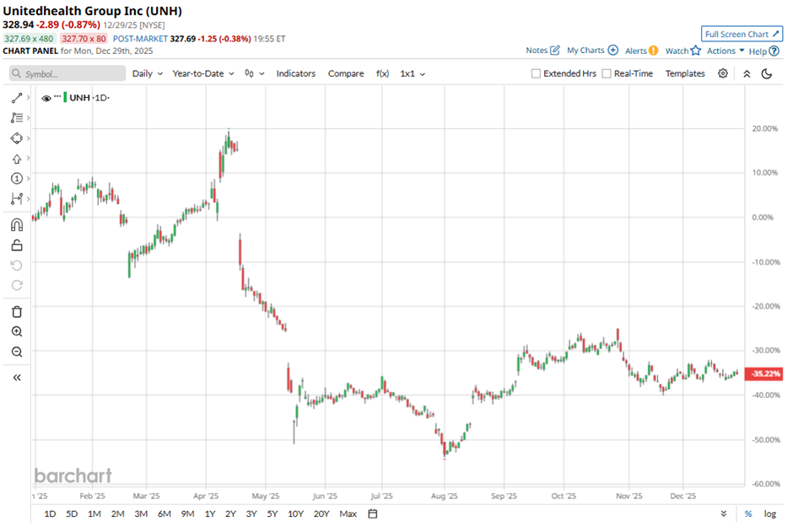This screenshot has width=793, height=532.
Task: Select the 9M time range
Action: coord(187,513)
